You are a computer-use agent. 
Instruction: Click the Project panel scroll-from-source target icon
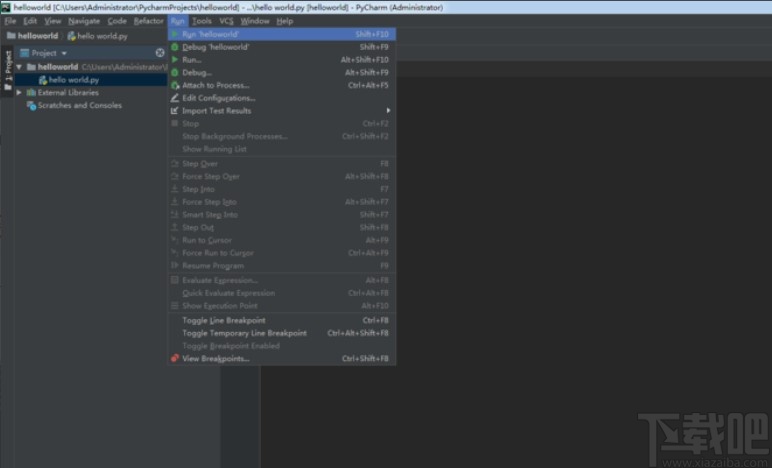160,53
